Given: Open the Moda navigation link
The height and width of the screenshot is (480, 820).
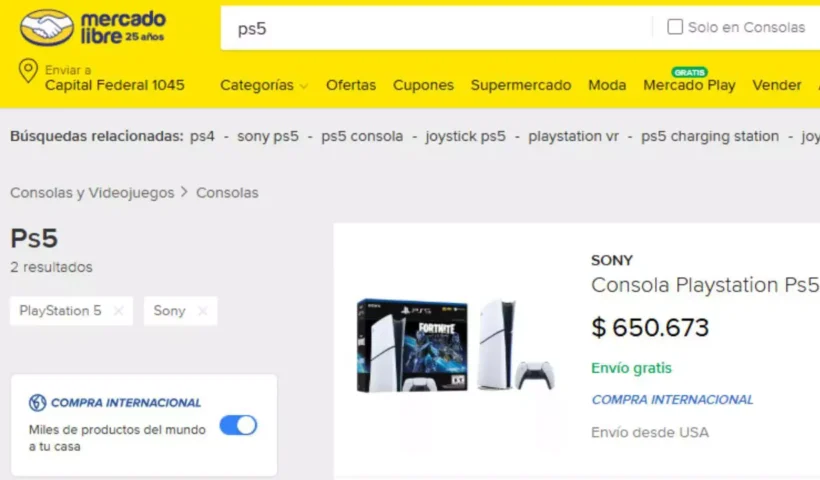Looking at the screenshot, I should (x=607, y=85).
